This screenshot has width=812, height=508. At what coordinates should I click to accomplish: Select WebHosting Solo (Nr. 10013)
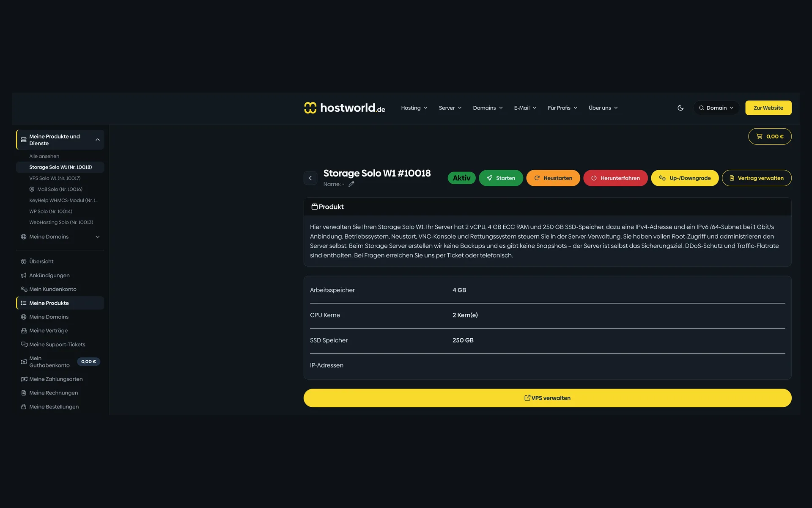click(61, 222)
